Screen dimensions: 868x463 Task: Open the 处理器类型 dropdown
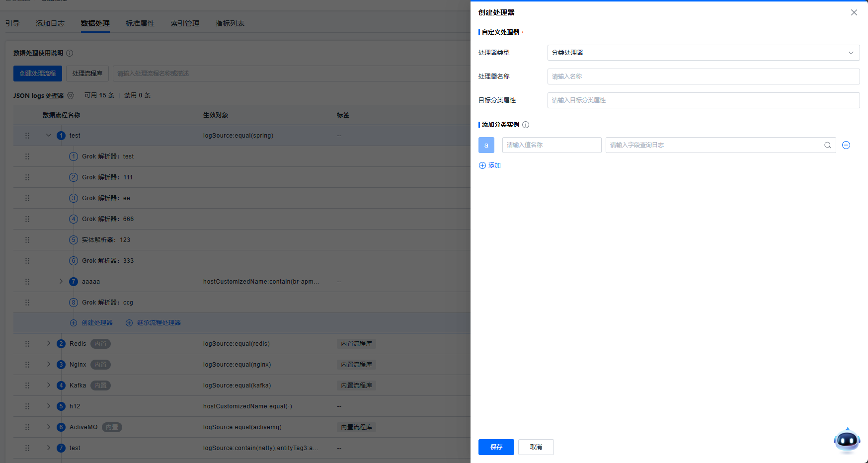pos(703,53)
